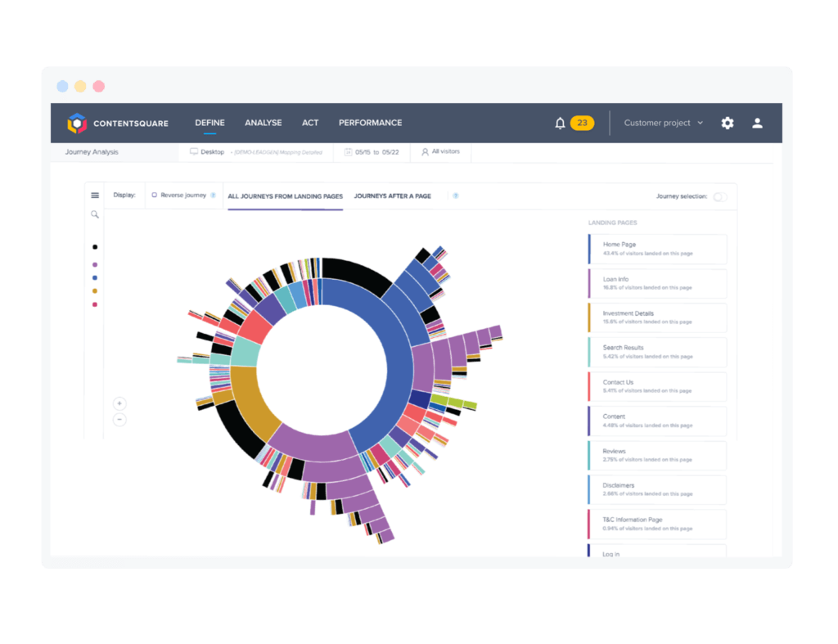
Task: Open the user profile icon
Action: (757, 123)
